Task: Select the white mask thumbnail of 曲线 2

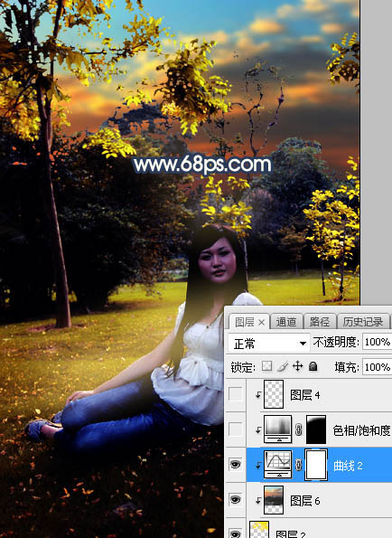Action: click(x=316, y=465)
